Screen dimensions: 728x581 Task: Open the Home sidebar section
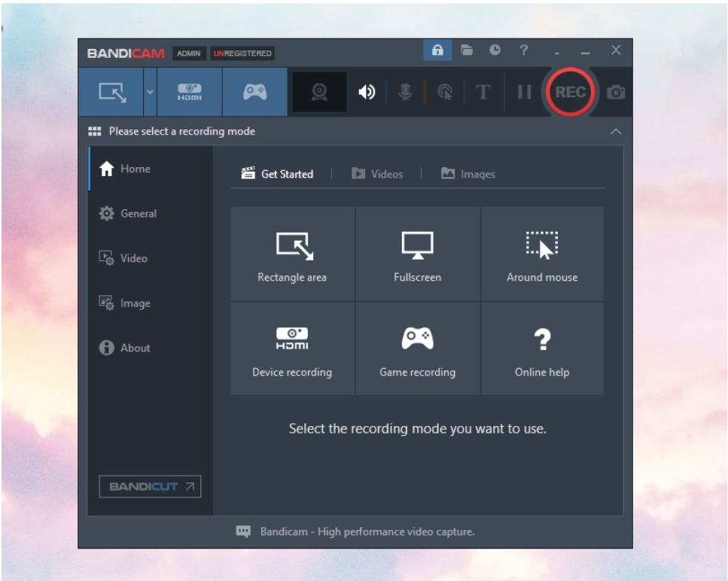point(151,169)
